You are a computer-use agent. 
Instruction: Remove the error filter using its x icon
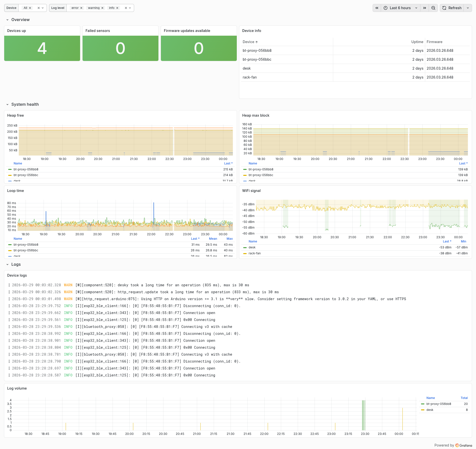(81, 8)
